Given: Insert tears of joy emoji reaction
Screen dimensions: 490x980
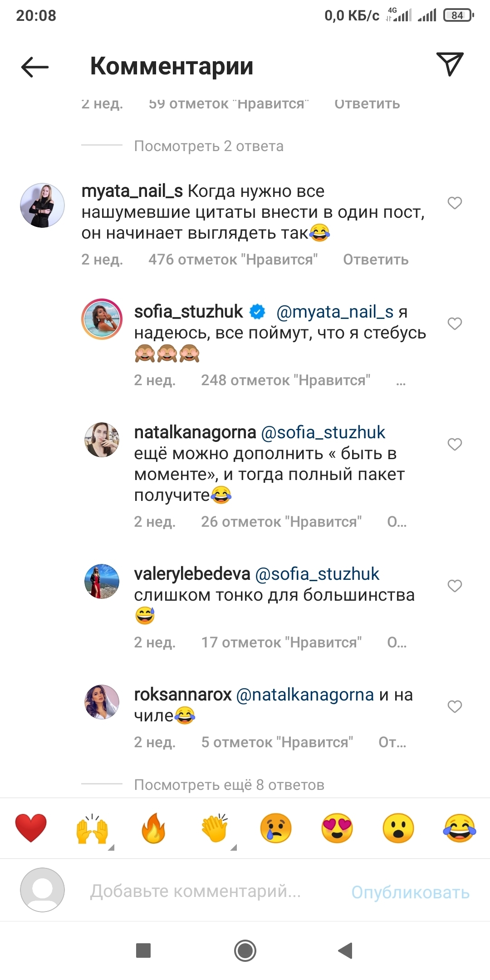Looking at the screenshot, I should pos(460,828).
